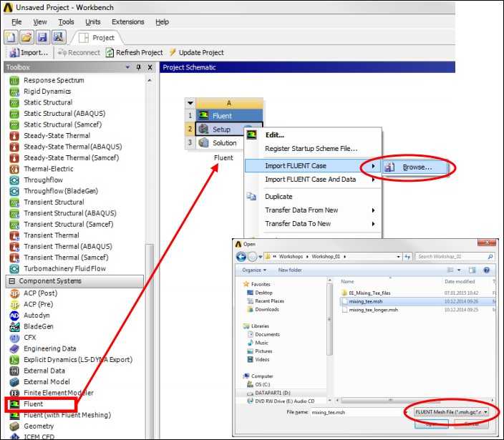Click Desktop in Favorites list

click(263, 293)
